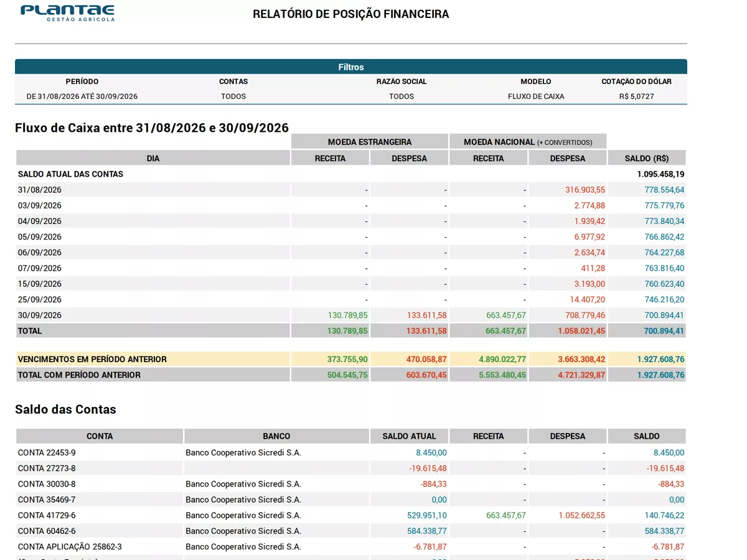Select the balance value '746.216,20'
Image resolution: width=747 pixels, height=560 pixels.
click(x=664, y=299)
